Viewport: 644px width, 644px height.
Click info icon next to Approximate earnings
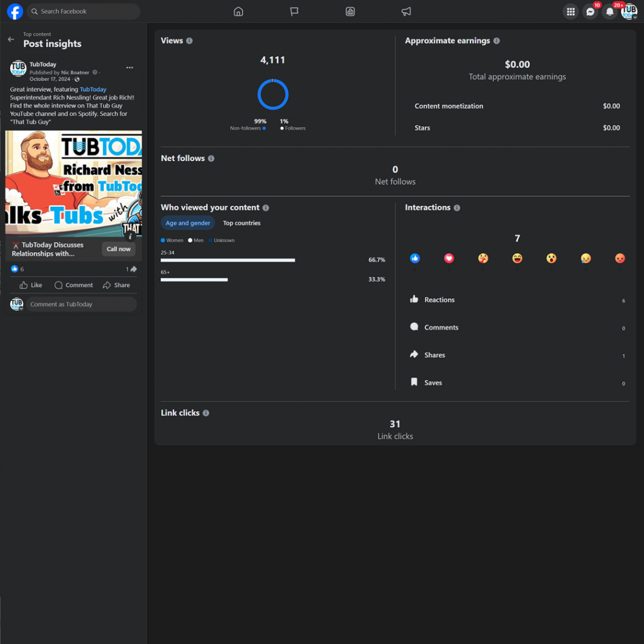497,41
